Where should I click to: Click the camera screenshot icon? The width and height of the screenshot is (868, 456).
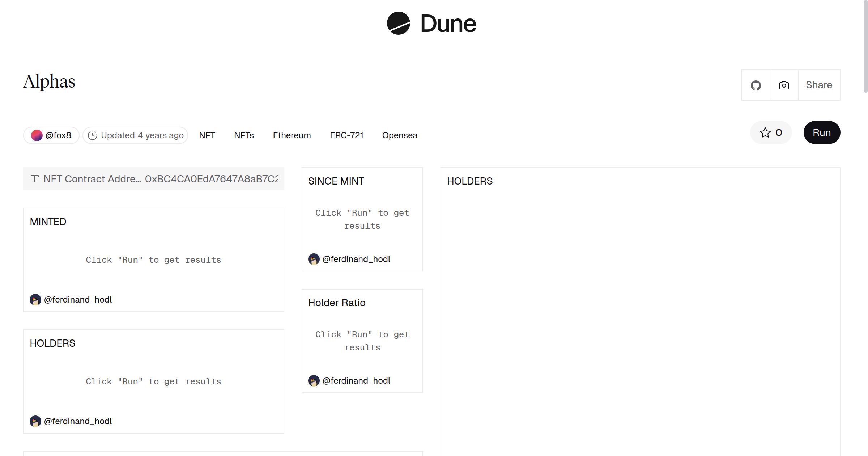[784, 85]
